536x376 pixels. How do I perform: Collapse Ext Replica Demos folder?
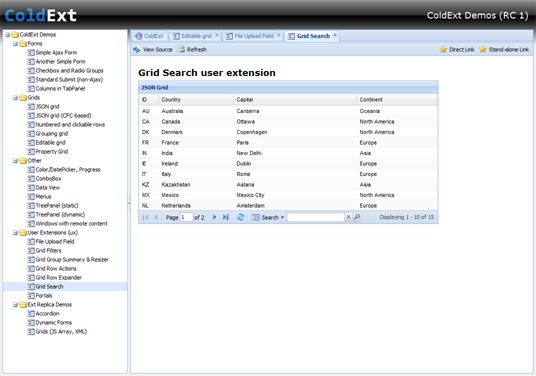coord(15,305)
